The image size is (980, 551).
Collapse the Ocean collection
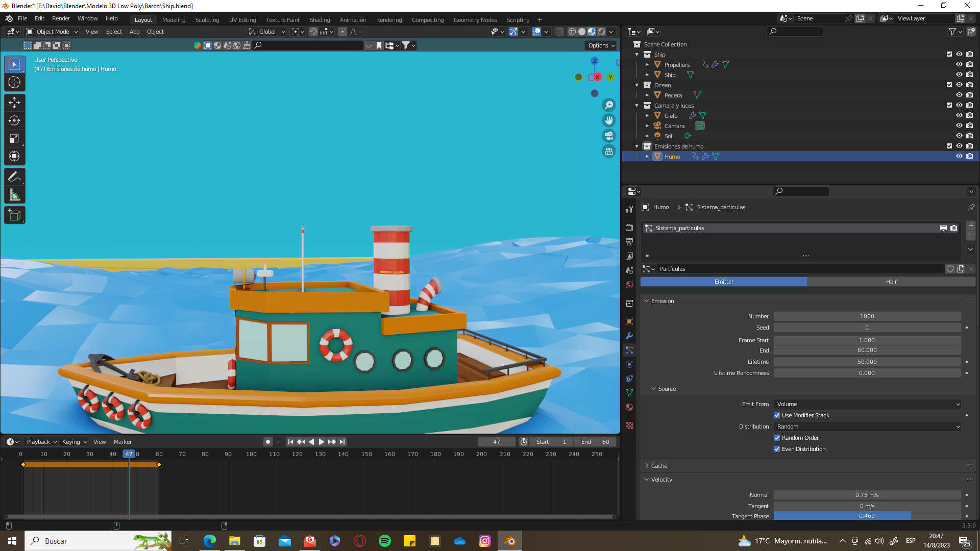(636, 85)
